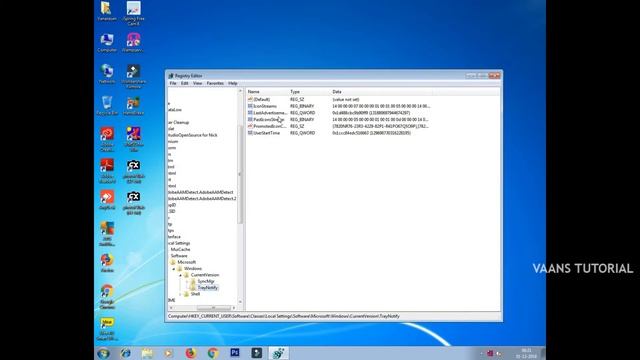Viewport: 640px width, 360px height.
Task: Select AdobeAAMDetect.AdobeAAMDetect.2 tree entry
Action: click(202, 198)
